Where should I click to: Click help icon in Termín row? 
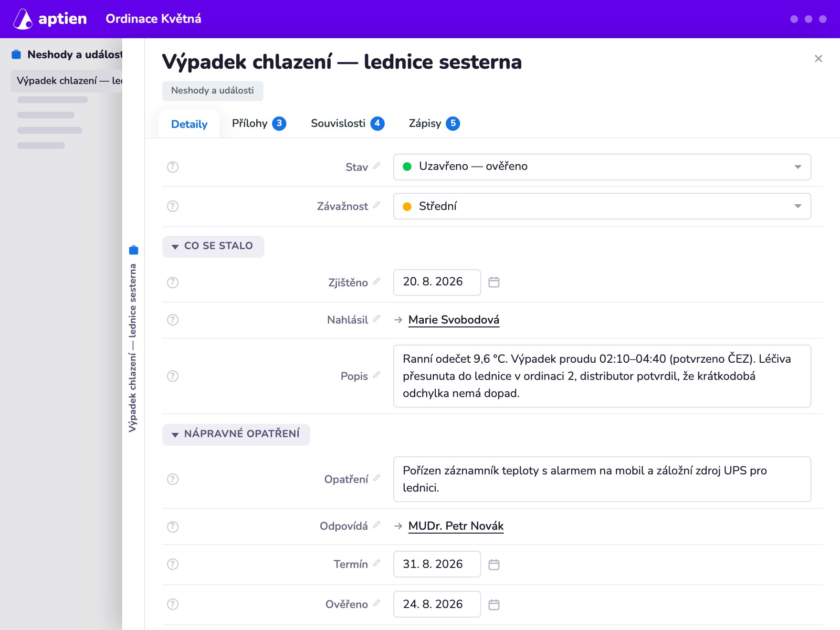click(173, 564)
